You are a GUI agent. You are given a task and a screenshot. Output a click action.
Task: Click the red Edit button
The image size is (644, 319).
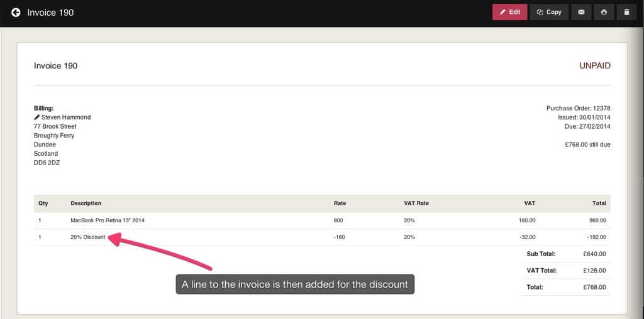point(509,12)
